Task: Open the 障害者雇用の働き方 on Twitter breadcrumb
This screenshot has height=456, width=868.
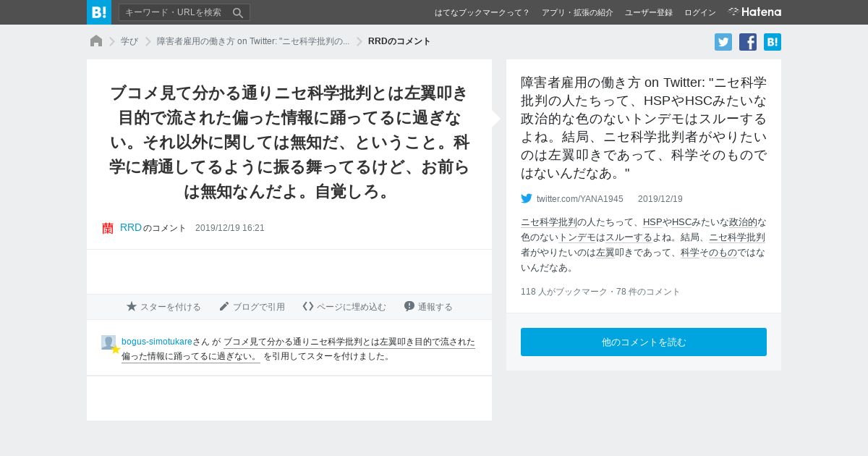Action: tap(253, 41)
